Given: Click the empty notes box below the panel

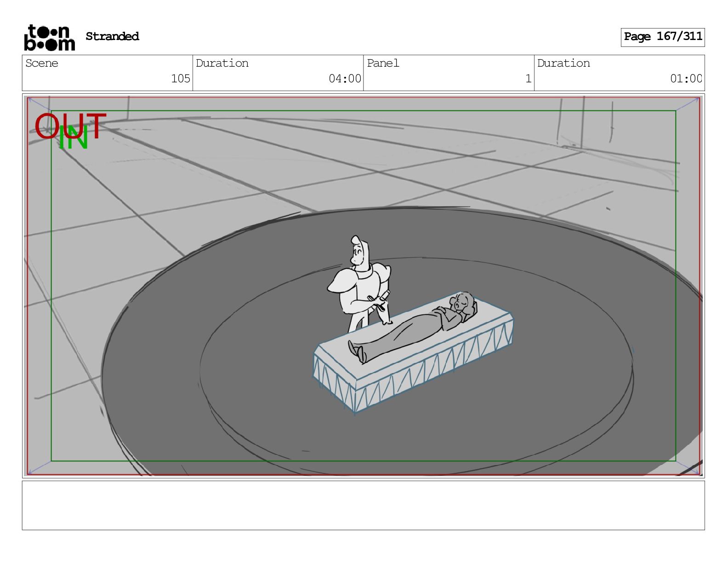Looking at the screenshot, I should pyautogui.click(x=363, y=506).
